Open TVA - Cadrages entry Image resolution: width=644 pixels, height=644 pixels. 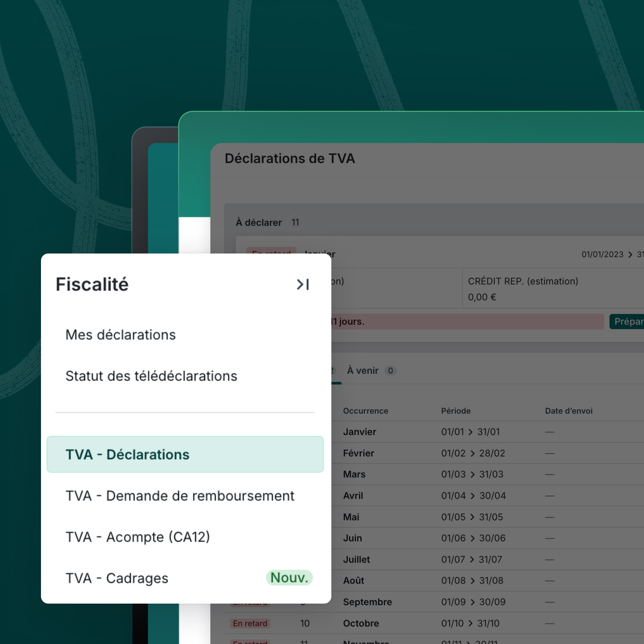click(117, 578)
